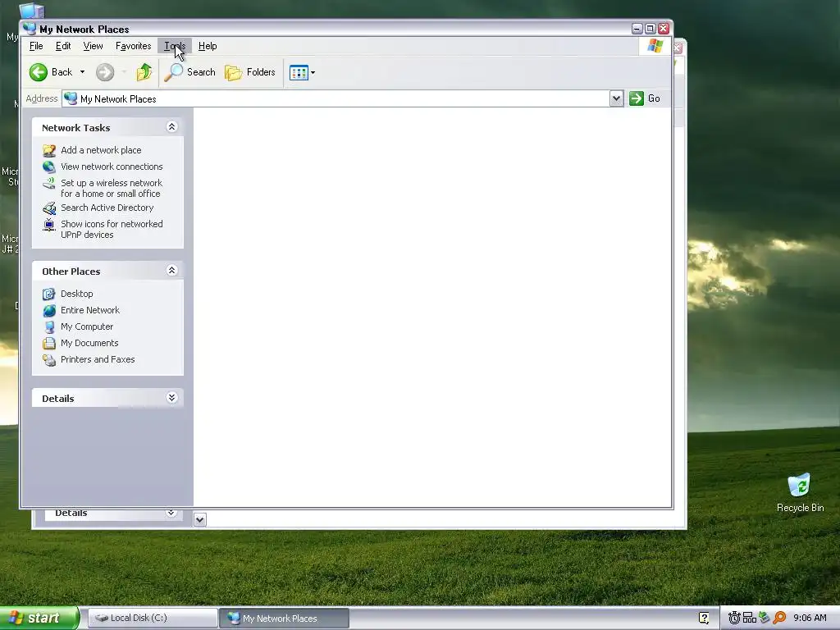The width and height of the screenshot is (840, 630).
Task: Expand the Details panel
Action: 171,397
